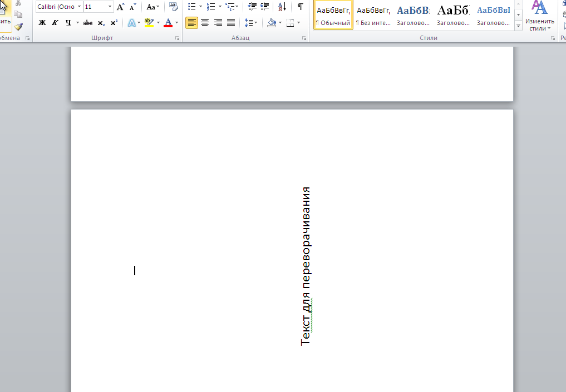Viewport: 566px width, 392px height.
Task: Open the Calibri font name dropdown
Action: pos(79,7)
